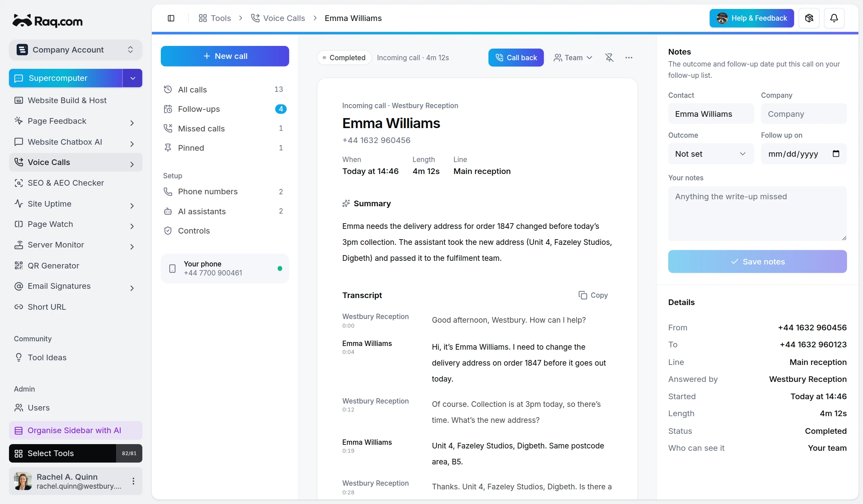Click the Call back button
863x504 pixels.
pyautogui.click(x=516, y=58)
